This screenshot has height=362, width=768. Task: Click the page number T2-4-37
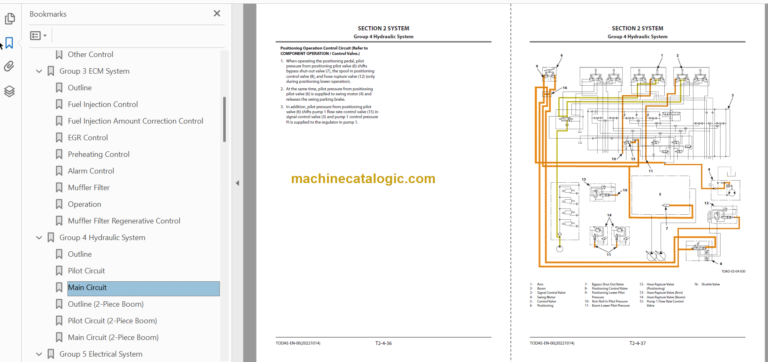pyautogui.click(x=637, y=343)
